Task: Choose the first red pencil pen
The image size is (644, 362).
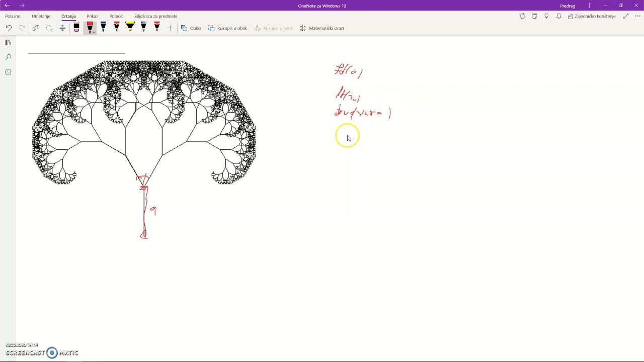Action: (x=117, y=28)
